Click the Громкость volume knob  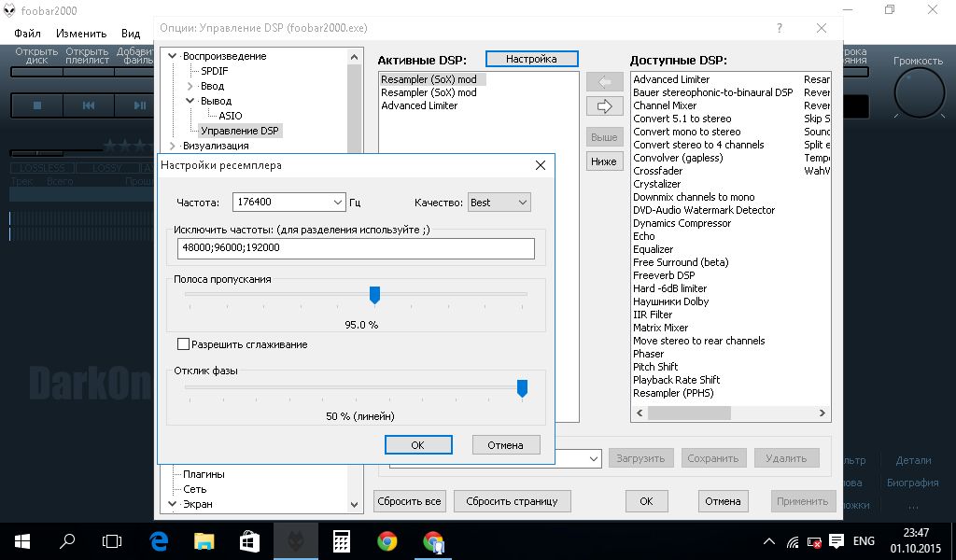[x=919, y=93]
